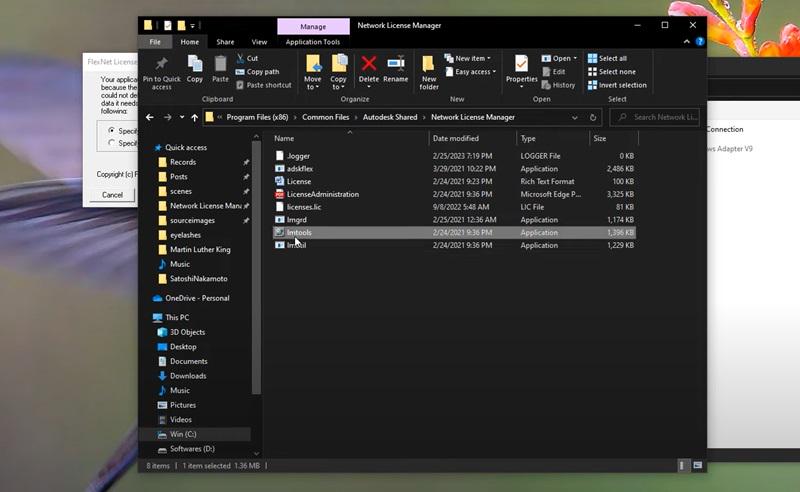Select This PC in navigation pane
The image size is (800, 492).
pos(177,317)
